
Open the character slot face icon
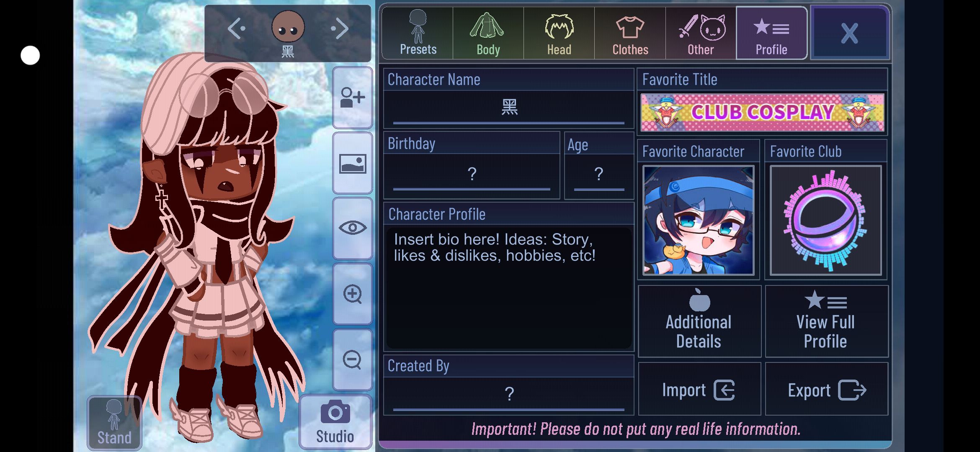tap(288, 27)
